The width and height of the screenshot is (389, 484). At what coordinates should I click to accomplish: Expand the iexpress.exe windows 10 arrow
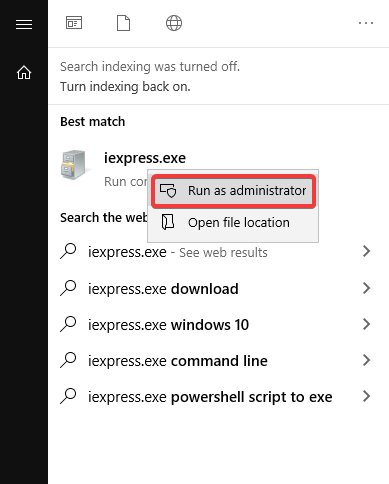point(366,324)
